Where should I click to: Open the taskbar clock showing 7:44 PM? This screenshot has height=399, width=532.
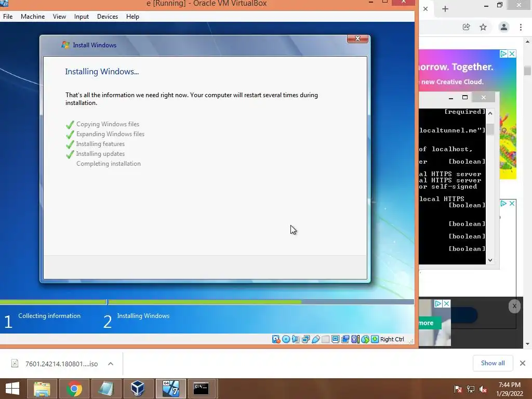tap(509, 389)
